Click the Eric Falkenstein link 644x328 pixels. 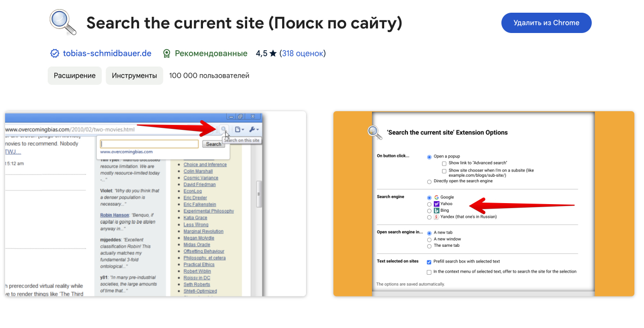(x=199, y=205)
